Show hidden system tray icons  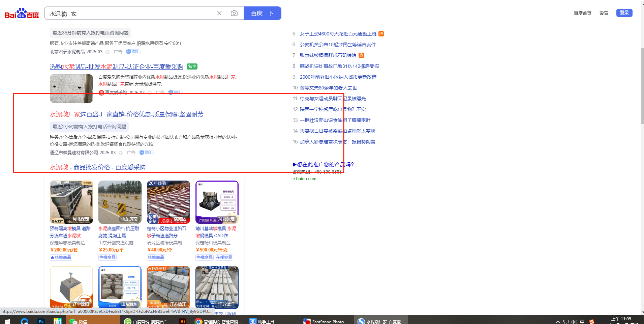pos(558,322)
